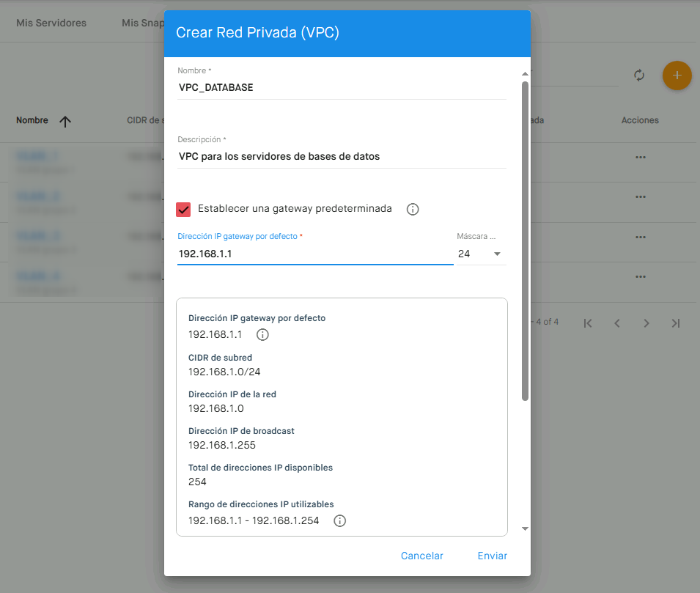The height and width of the screenshot is (593, 700).
Task: Click the dialog's vertical scrollbar thumb
Action: pos(525,240)
